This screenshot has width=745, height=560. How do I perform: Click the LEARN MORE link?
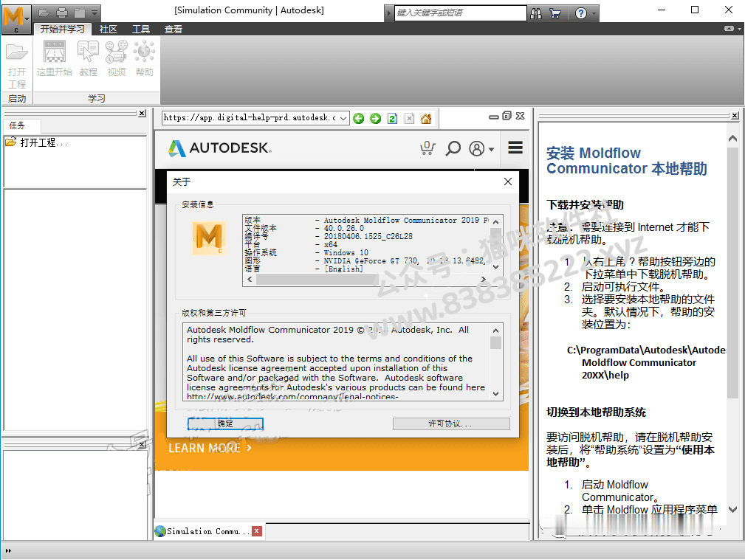(210, 448)
